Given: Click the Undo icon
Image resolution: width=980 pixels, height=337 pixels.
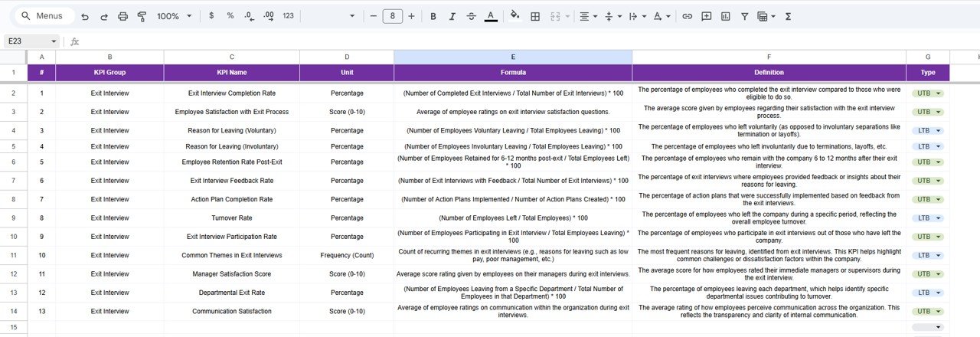Looking at the screenshot, I should coord(85,16).
